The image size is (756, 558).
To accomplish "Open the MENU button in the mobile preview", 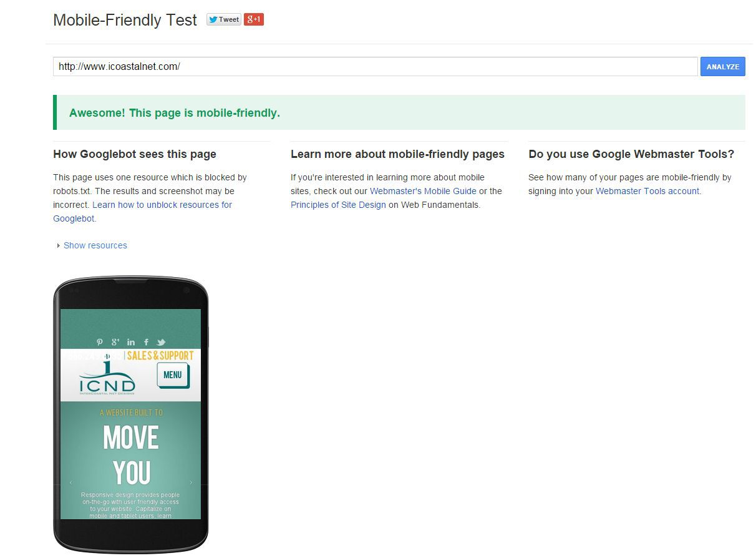I will (173, 375).
